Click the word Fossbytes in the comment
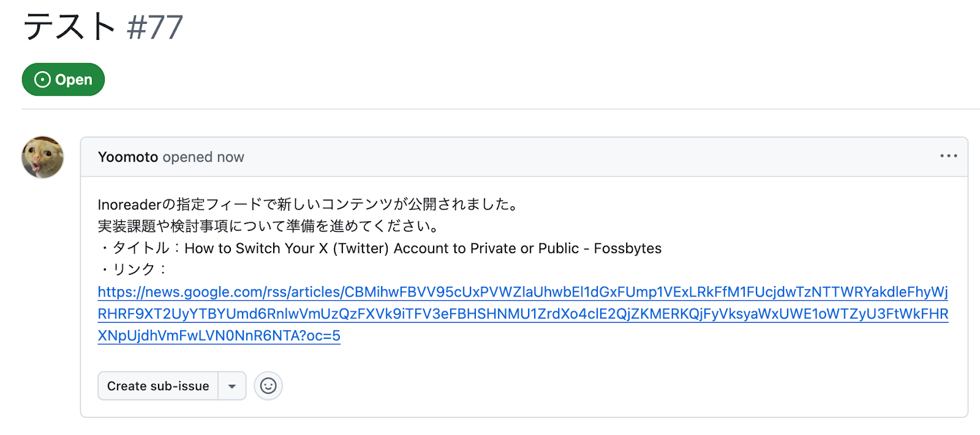The width and height of the screenshot is (980, 435). click(627, 248)
